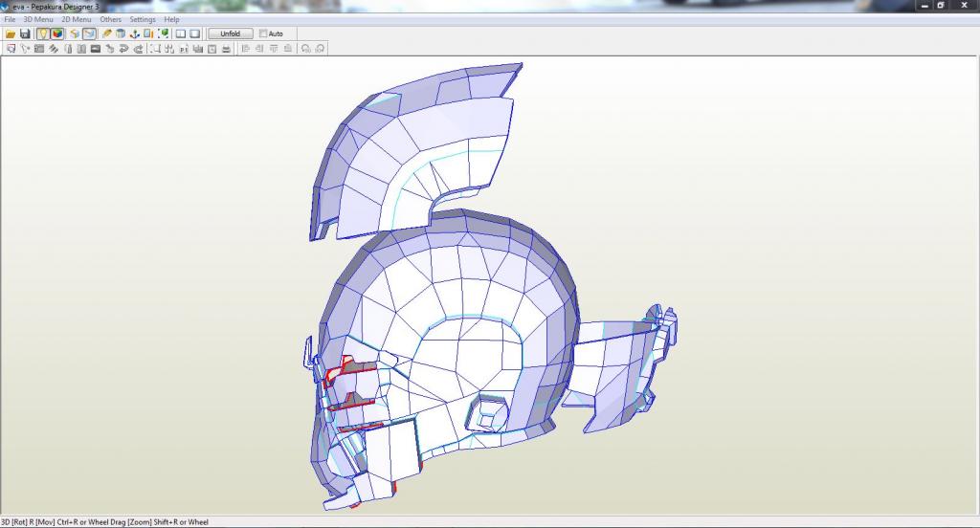The image size is (980, 528).
Task: Click the printer icon
Action: point(226,48)
